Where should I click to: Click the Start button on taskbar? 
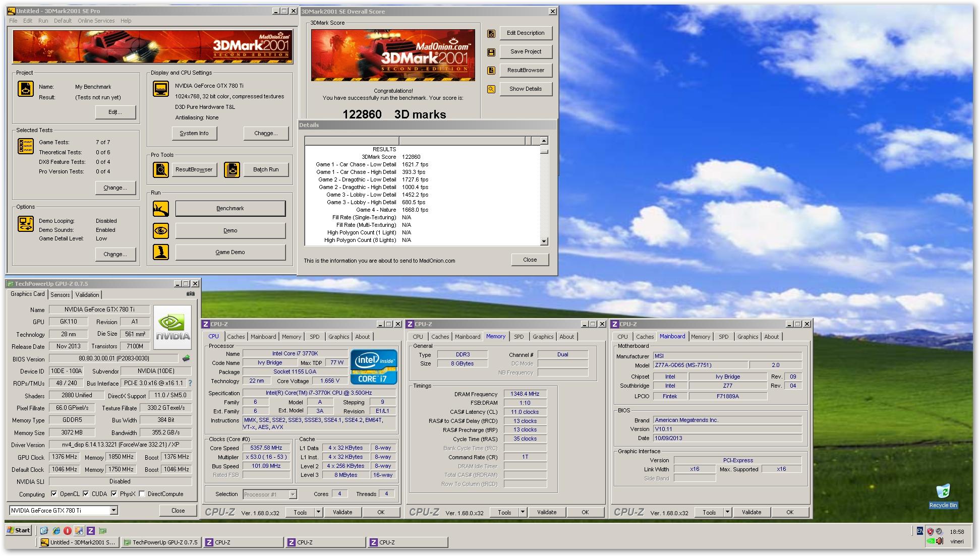click(19, 530)
